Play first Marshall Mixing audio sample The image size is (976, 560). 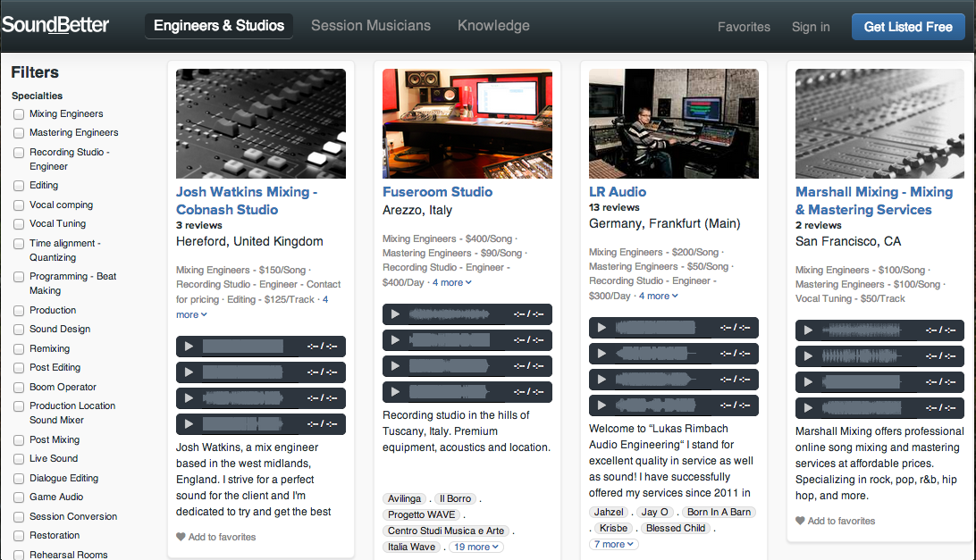pos(808,330)
